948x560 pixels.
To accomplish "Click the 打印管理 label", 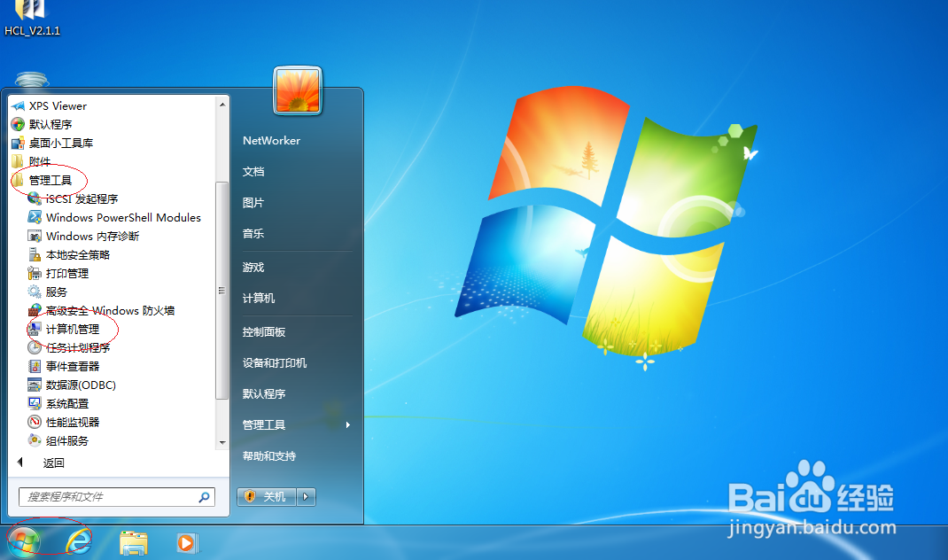I will [x=67, y=273].
